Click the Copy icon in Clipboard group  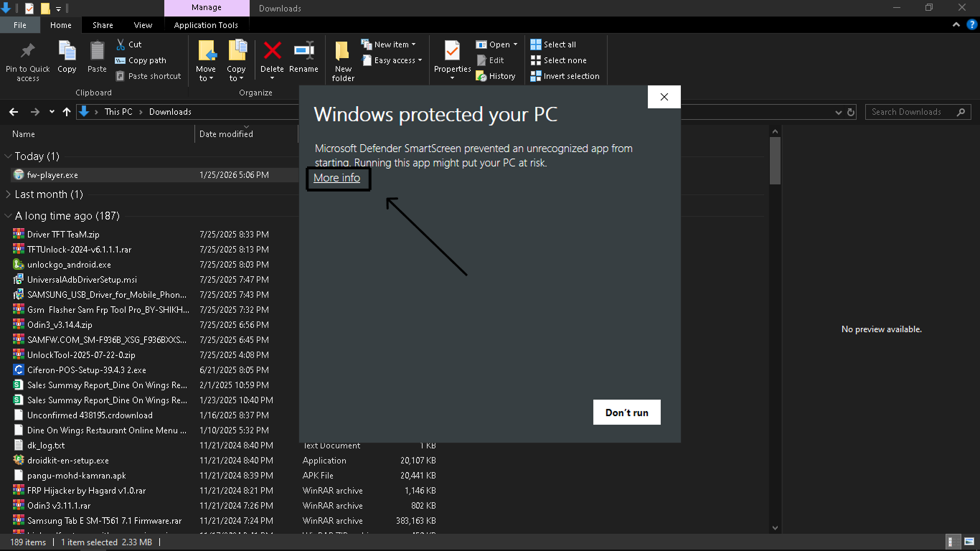tap(67, 52)
